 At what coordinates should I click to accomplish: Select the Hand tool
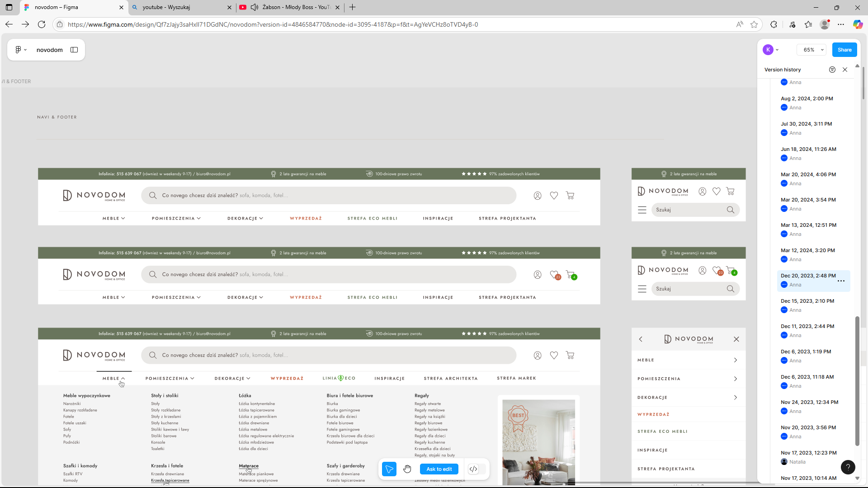[407, 469]
